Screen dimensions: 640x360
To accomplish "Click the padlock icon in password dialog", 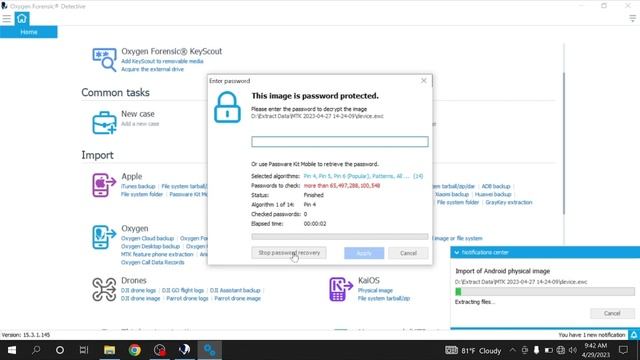I will click(x=227, y=107).
